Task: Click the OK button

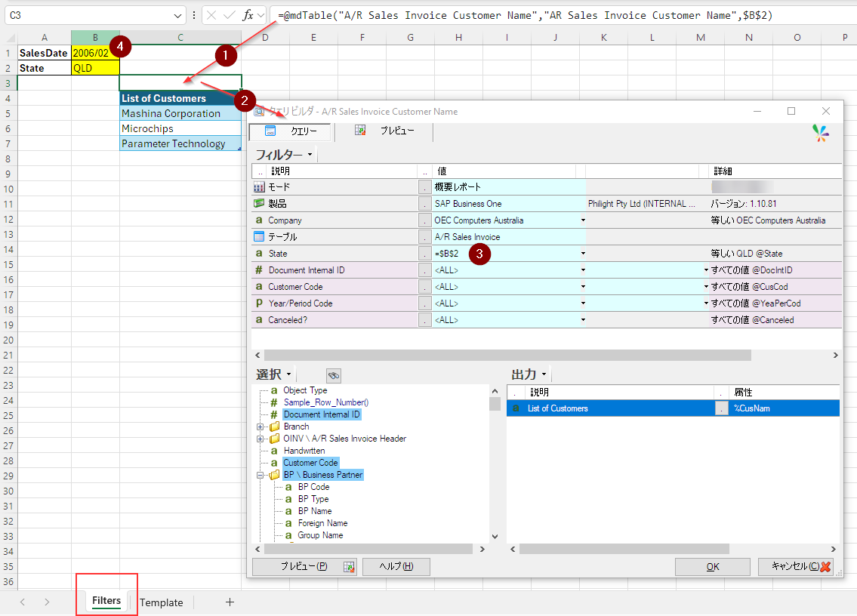Action: tap(713, 567)
